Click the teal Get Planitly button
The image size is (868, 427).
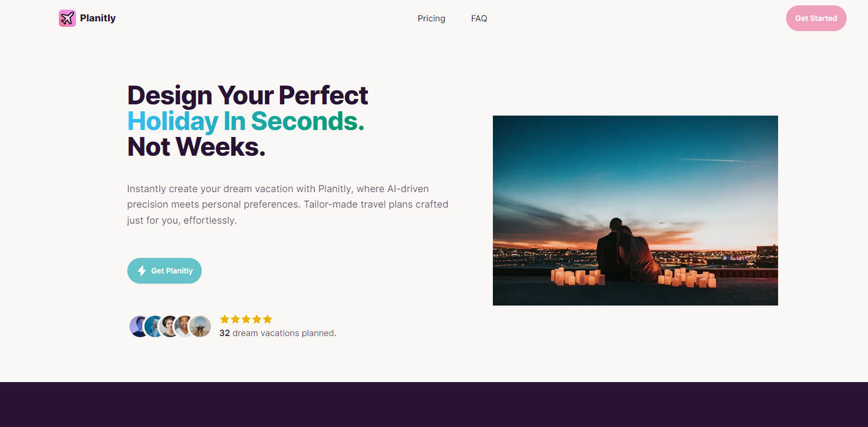164,271
